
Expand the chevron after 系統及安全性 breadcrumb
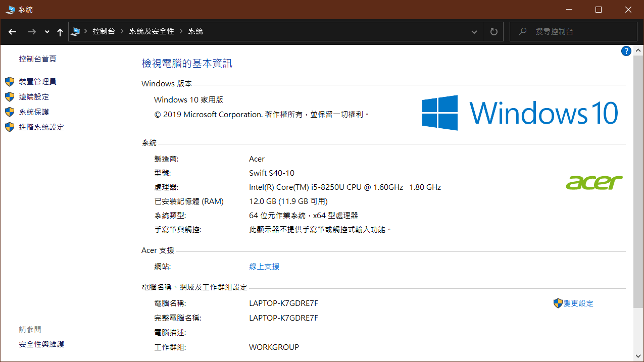click(181, 31)
